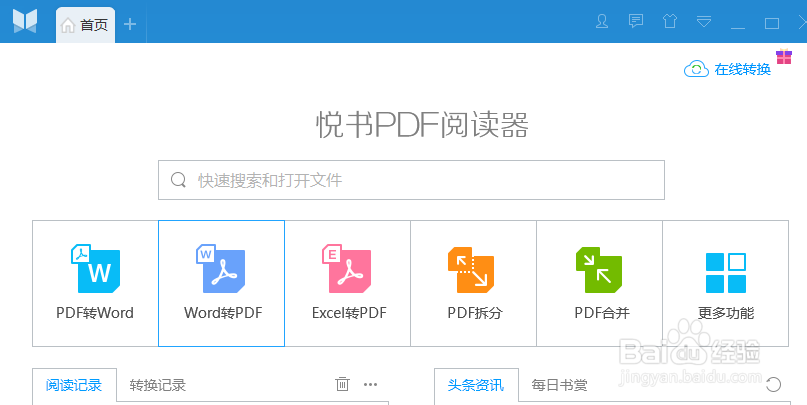
Task: Clear records with the trash icon
Action: (x=342, y=384)
